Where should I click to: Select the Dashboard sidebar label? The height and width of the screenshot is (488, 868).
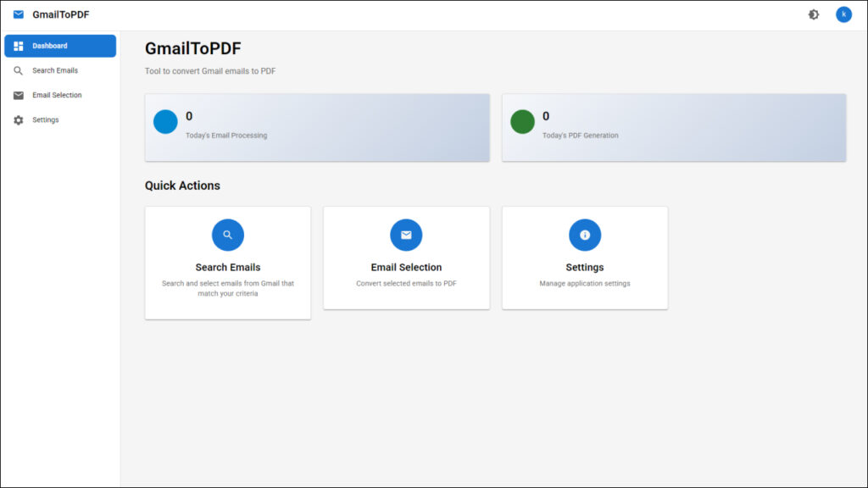pyautogui.click(x=50, y=46)
